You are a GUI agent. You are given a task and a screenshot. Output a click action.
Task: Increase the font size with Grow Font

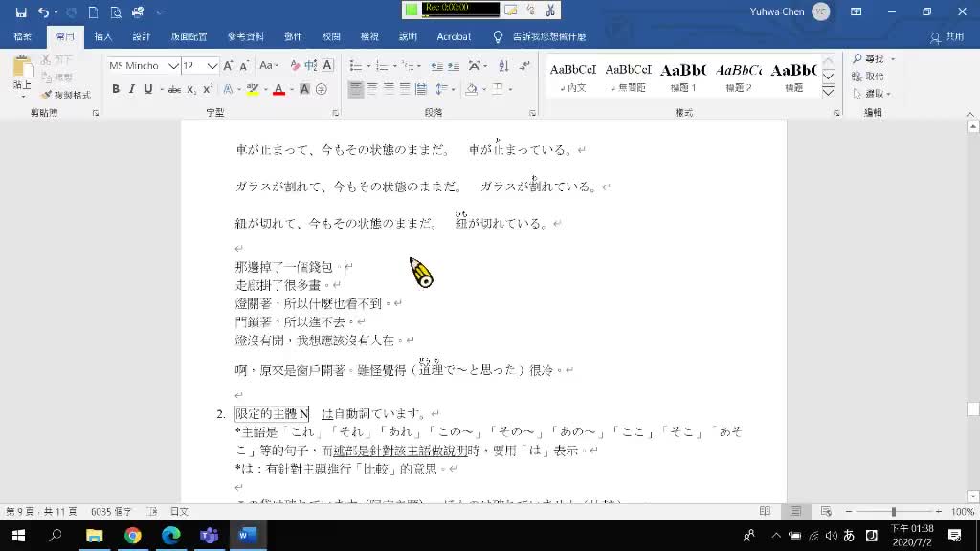click(x=228, y=66)
